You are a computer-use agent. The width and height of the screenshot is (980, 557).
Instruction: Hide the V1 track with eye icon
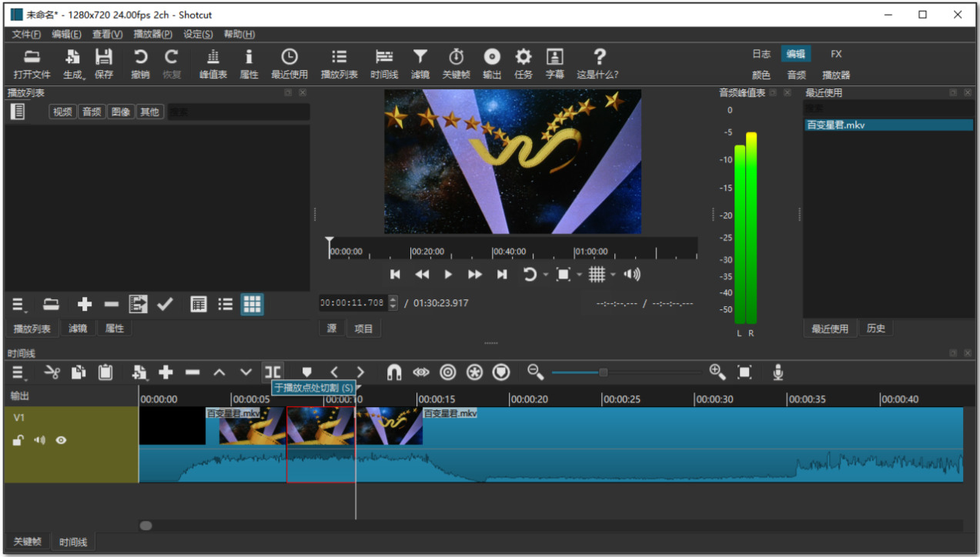[61, 441]
